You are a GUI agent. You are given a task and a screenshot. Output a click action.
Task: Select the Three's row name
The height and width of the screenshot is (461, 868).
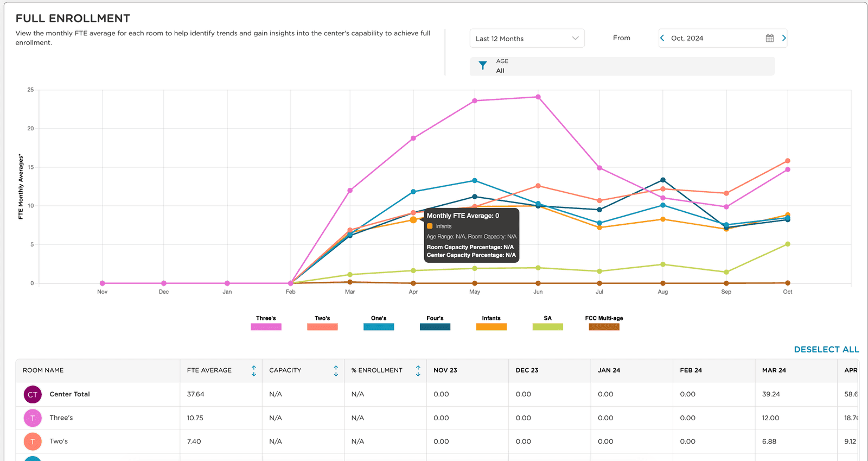click(x=61, y=418)
